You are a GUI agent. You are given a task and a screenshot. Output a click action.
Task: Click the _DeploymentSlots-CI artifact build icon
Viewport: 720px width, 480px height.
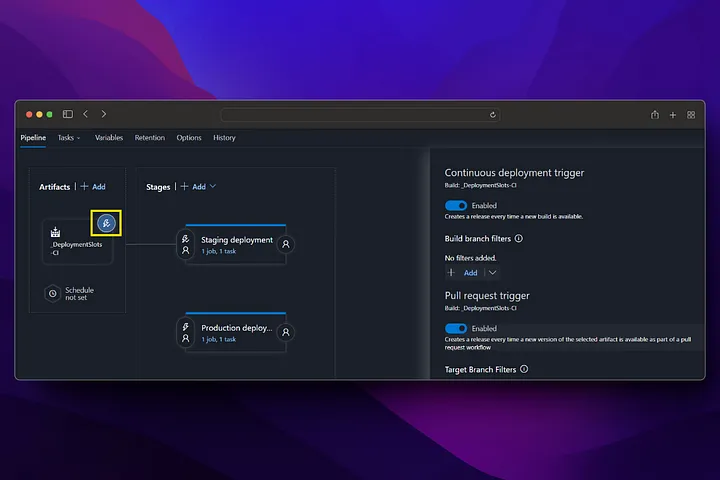56,232
